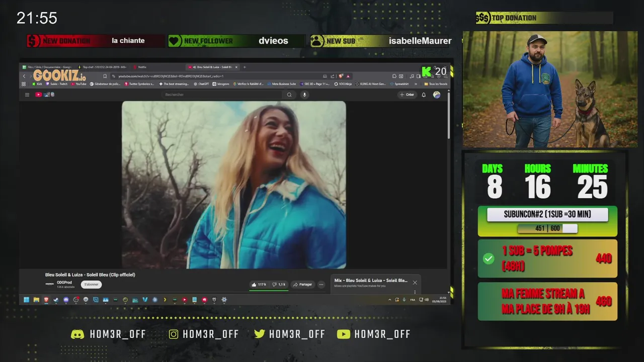
Task: Open the VDO.Ninja bookmark
Action: point(343,84)
